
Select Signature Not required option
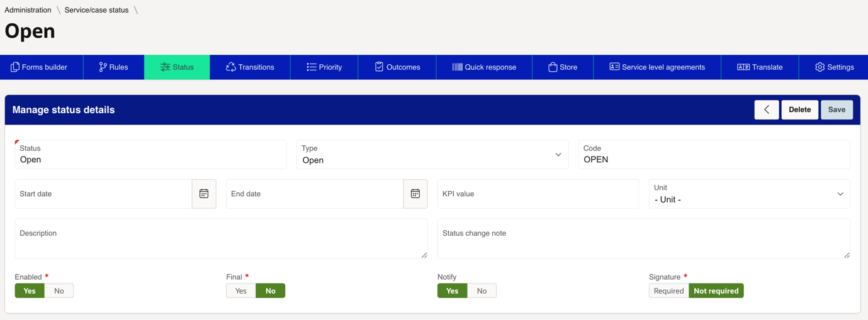click(716, 290)
